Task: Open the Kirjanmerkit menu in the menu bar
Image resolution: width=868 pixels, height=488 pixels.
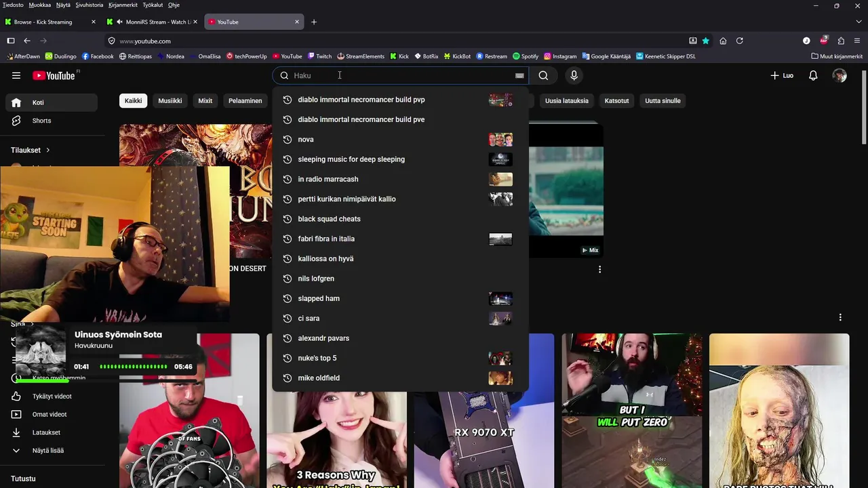Action: (123, 5)
